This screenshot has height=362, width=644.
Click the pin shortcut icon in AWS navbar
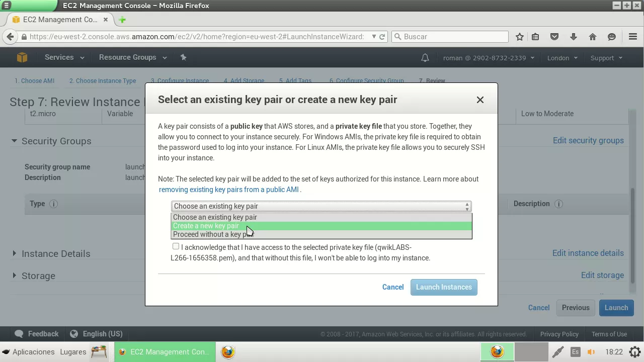click(183, 57)
